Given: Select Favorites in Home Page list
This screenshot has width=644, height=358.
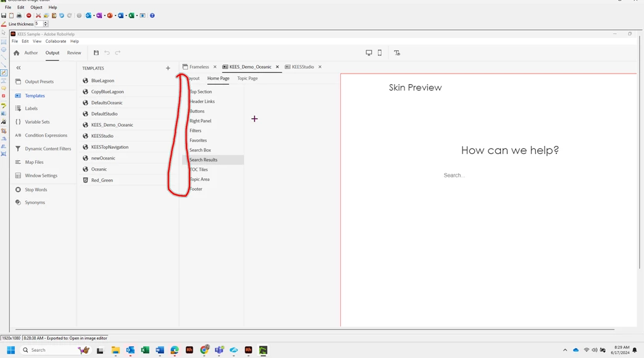Looking at the screenshot, I should (x=198, y=140).
